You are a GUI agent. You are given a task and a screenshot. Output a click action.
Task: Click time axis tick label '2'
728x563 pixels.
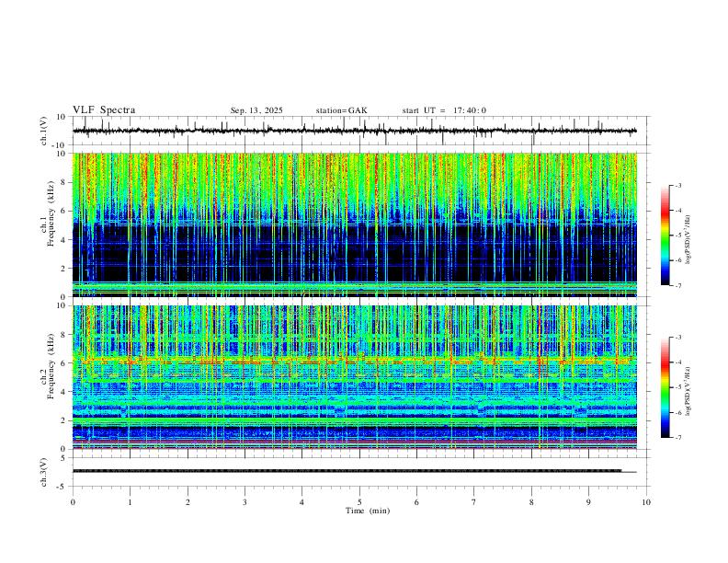188,502
